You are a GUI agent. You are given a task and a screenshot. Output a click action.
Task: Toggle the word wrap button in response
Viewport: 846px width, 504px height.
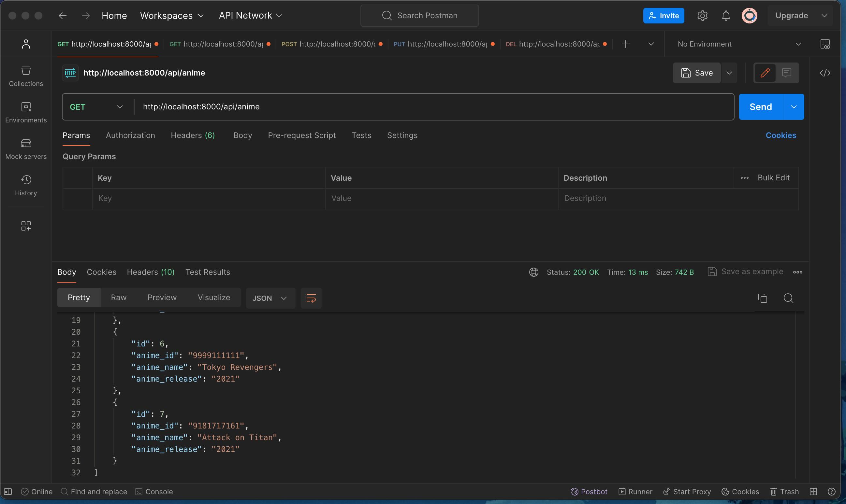point(311,298)
